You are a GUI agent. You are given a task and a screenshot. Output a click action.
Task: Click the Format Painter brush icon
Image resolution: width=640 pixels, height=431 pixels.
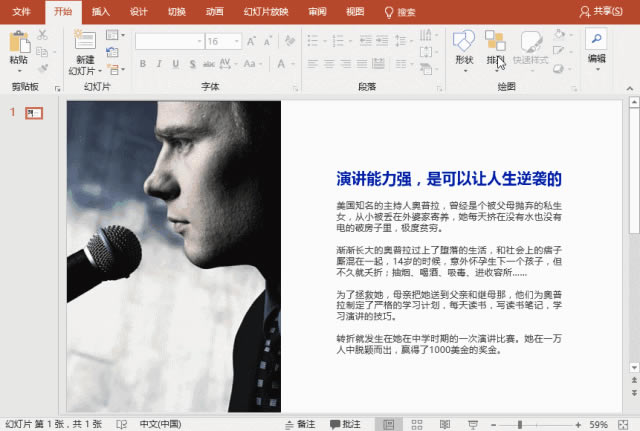coord(42,68)
